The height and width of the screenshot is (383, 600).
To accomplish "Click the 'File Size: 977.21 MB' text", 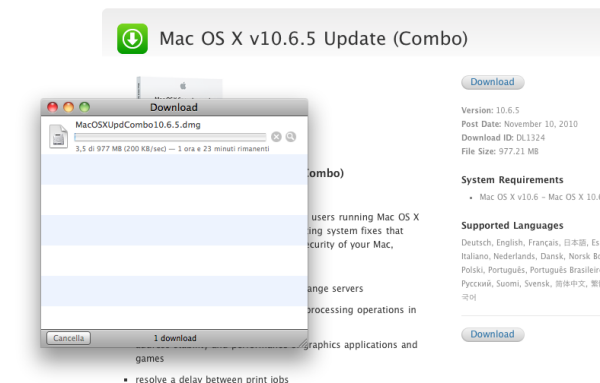I will click(500, 152).
